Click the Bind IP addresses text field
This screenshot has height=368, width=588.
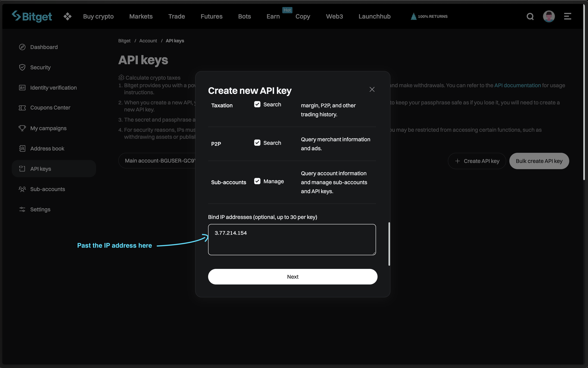(x=292, y=239)
